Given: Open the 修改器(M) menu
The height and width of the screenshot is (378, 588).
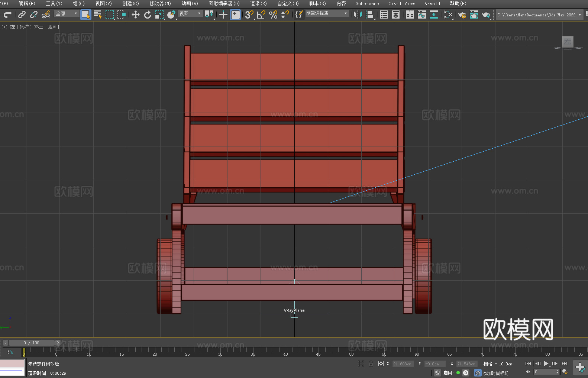Looking at the screenshot, I should click(x=160, y=4).
